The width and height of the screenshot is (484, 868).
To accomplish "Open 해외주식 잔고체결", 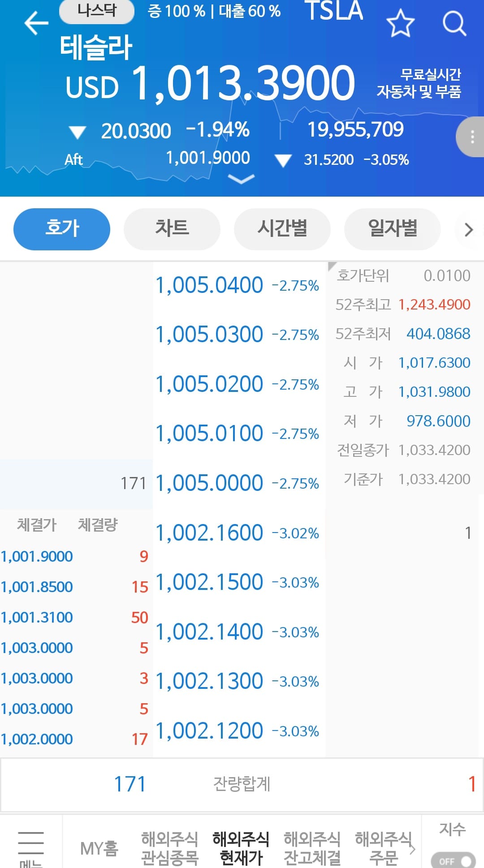I will 312,848.
